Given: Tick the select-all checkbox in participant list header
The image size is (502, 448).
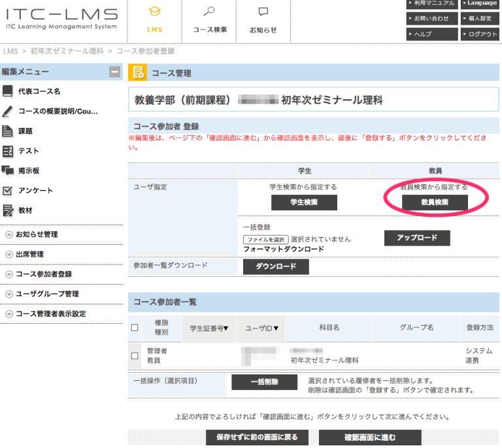Looking at the screenshot, I should [135, 328].
